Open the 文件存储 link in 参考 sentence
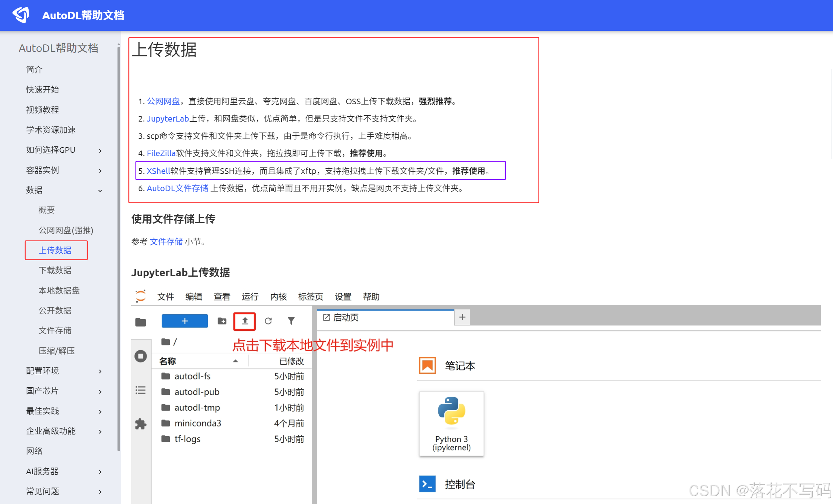Viewport: 833px width, 504px height. pyautogui.click(x=166, y=242)
